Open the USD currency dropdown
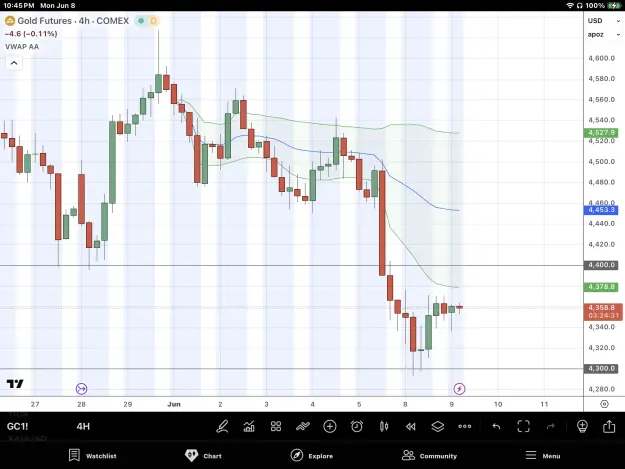This screenshot has height=469, width=625. pyautogui.click(x=603, y=21)
